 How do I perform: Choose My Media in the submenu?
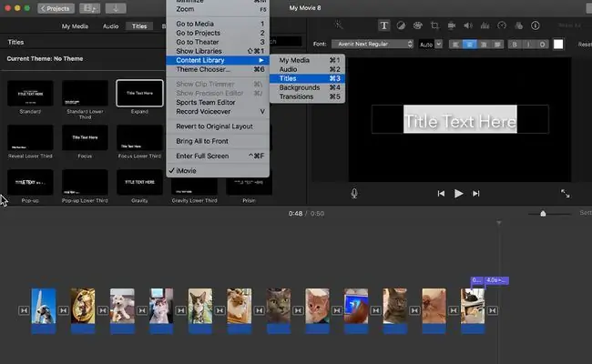click(x=307, y=60)
